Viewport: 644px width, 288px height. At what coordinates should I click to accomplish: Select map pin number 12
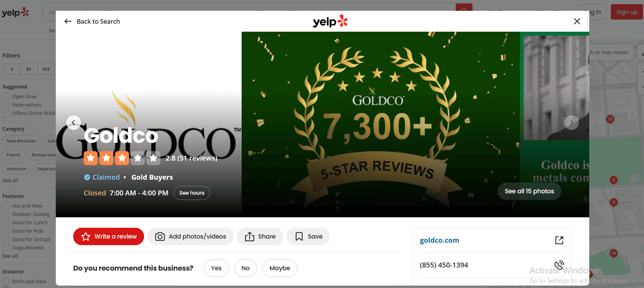610,119
